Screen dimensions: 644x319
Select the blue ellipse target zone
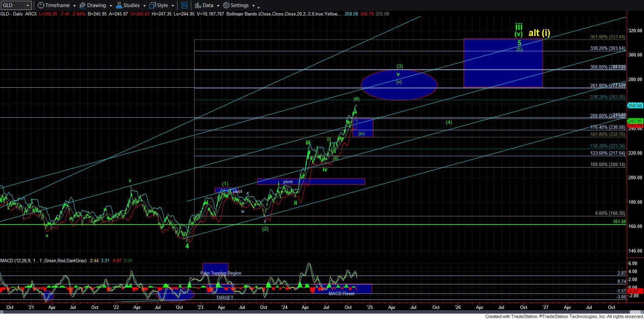click(x=399, y=85)
